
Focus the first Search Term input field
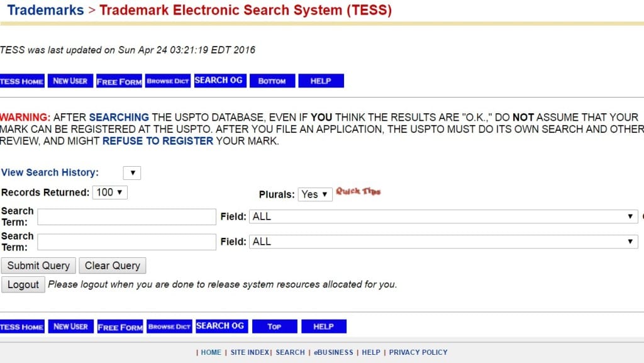tap(126, 217)
